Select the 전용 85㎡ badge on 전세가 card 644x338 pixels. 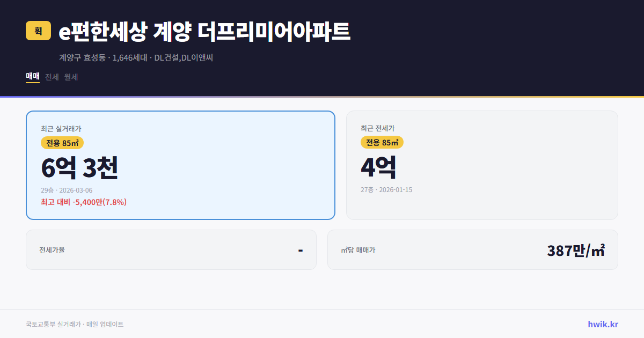click(381, 142)
